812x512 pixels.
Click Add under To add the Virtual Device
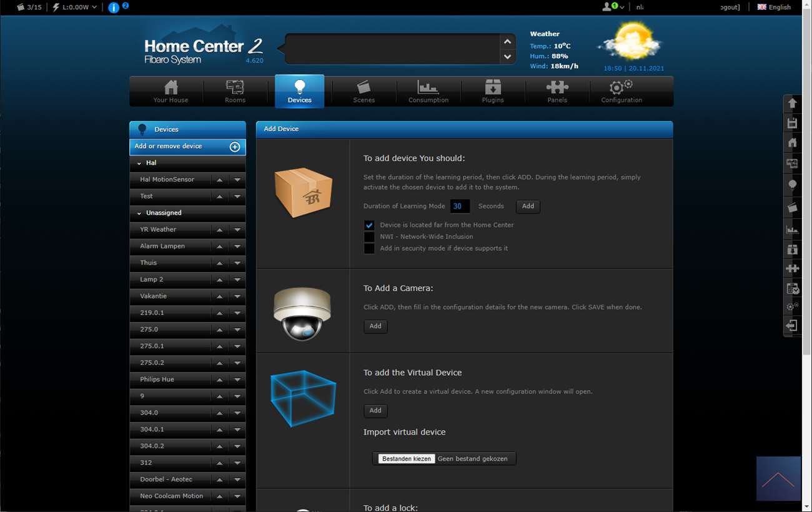coord(375,411)
